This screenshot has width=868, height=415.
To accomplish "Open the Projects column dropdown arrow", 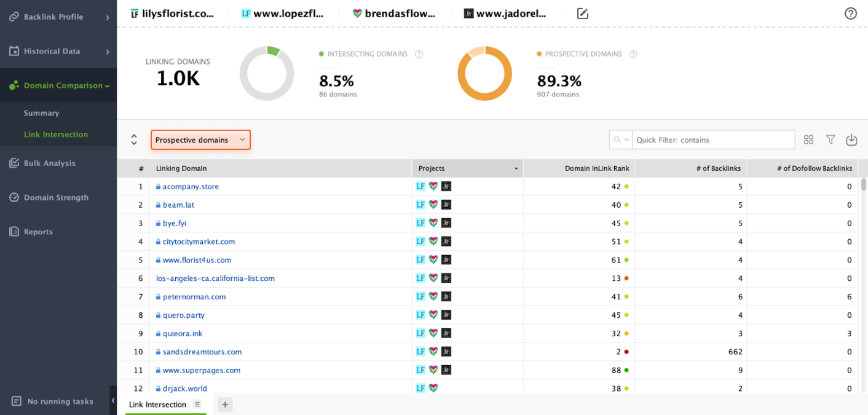I will pos(516,169).
